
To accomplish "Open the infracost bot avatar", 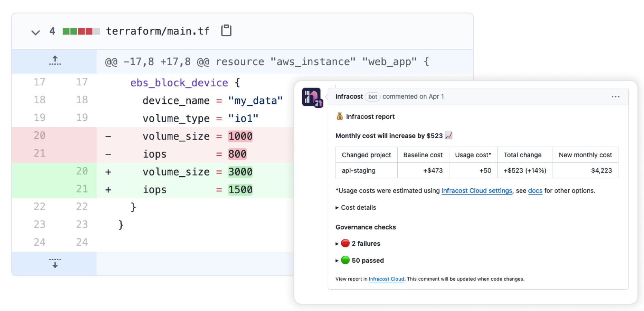I will coord(312,97).
